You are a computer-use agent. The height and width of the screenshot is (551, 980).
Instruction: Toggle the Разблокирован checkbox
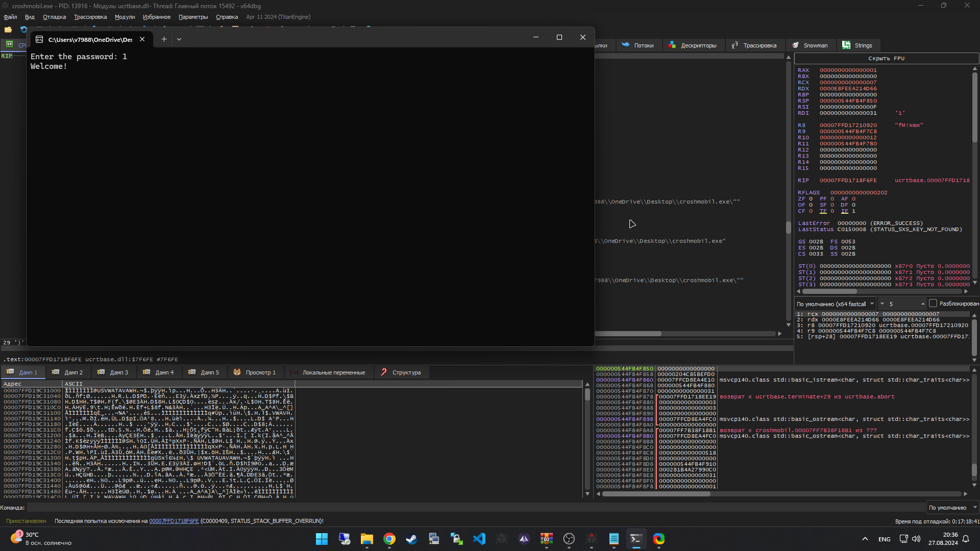pyautogui.click(x=933, y=303)
